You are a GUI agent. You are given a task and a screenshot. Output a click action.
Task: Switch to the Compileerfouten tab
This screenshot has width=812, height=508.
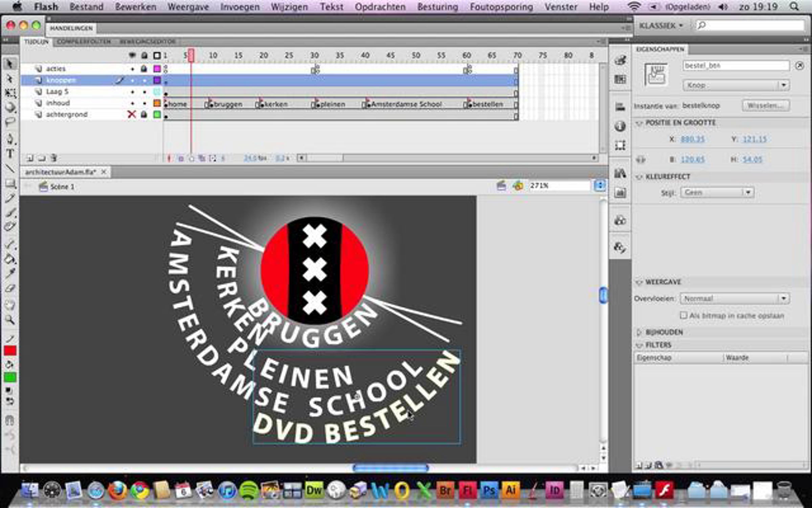[x=84, y=42]
